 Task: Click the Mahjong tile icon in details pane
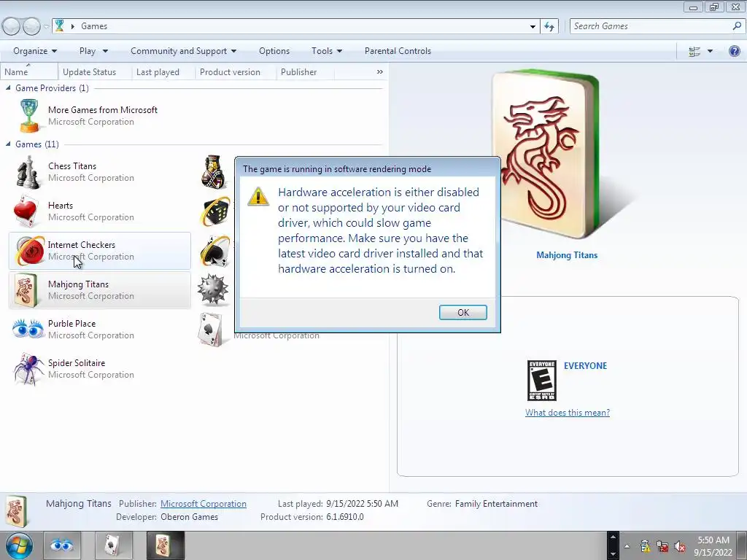click(x=16, y=511)
